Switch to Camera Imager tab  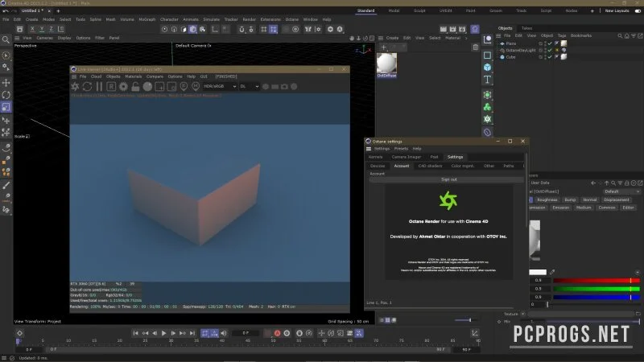click(x=406, y=157)
